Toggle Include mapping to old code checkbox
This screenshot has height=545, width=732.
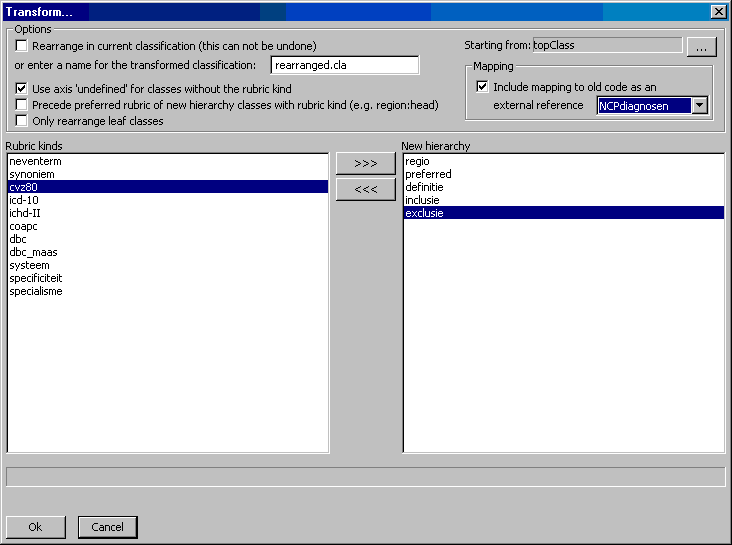(483, 88)
